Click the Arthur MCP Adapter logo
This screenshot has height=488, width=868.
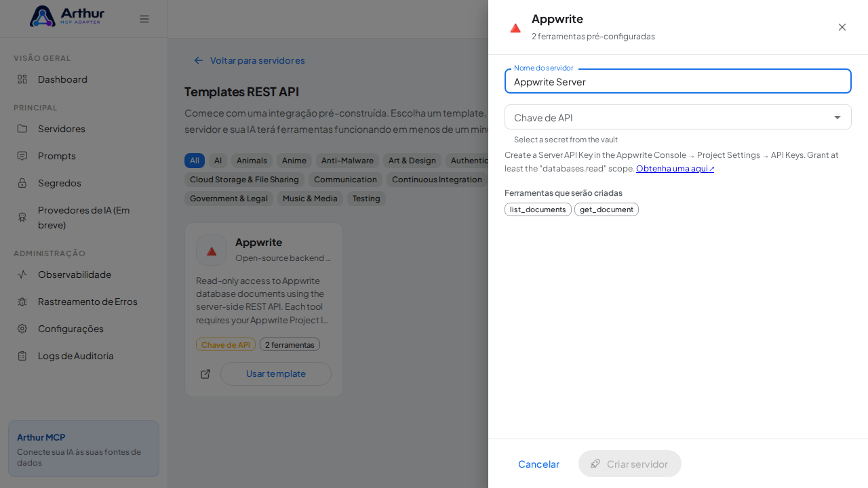[x=67, y=16]
